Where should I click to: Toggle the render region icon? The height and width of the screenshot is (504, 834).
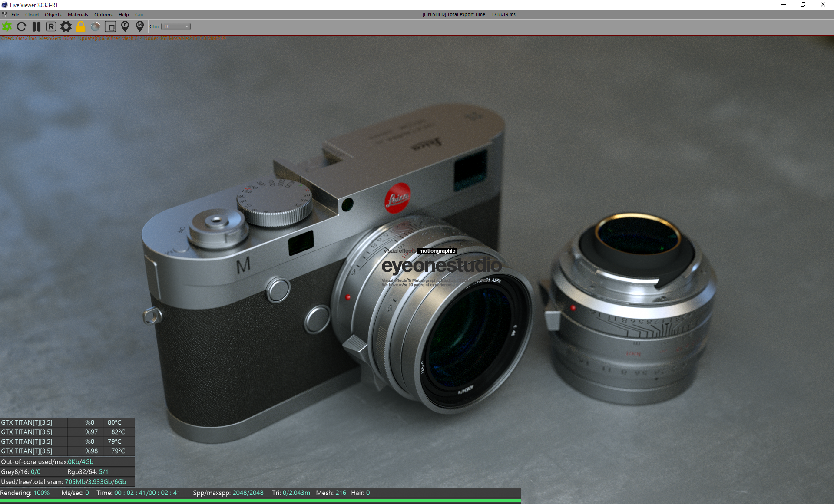click(110, 26)
